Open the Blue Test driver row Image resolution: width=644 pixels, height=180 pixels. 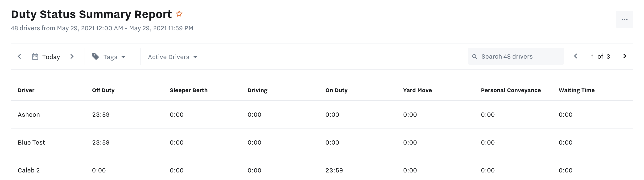tap(31, 142)
